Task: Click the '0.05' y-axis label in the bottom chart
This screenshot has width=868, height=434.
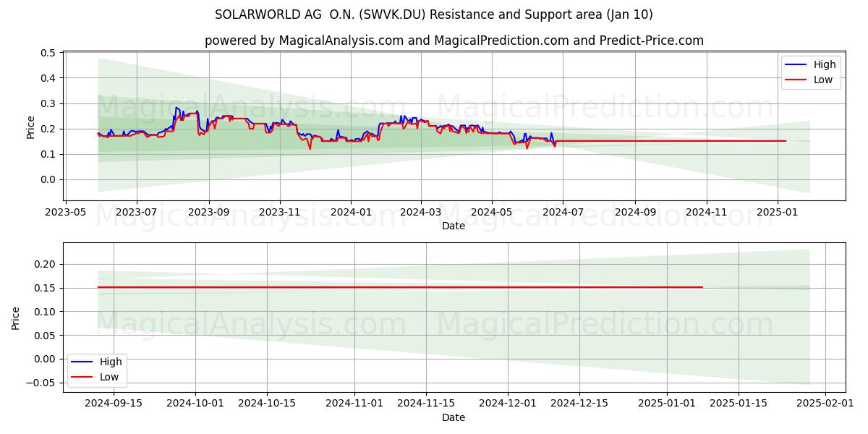Action: 46,336
